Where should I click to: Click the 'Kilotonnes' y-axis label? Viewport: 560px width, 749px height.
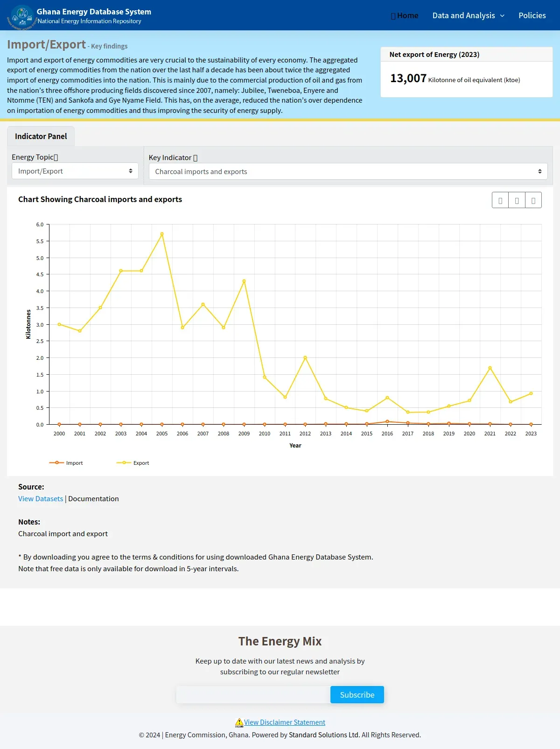(28, 324)
